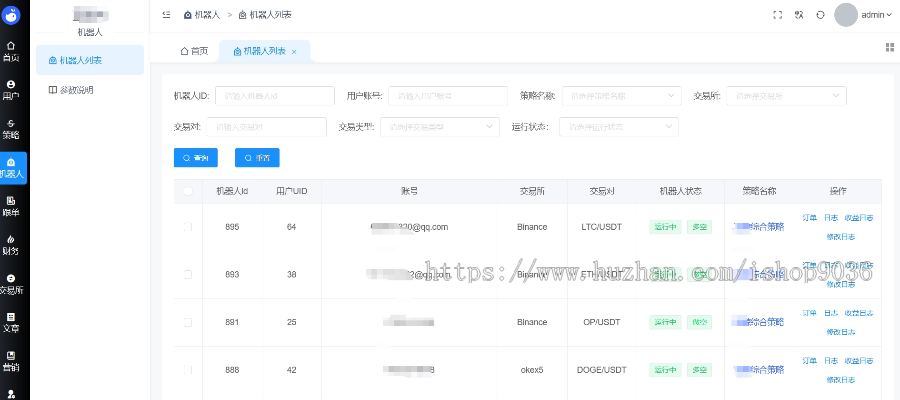Open the 营销 marketing sidebar section

[11, 362]
